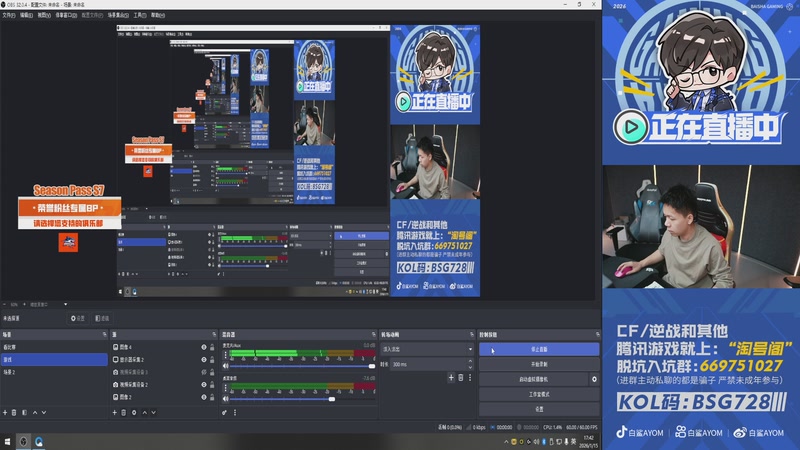800x450 pixels.
Task: Open the 停靠窗口(D) menu
Action: [x=66, y=15]
